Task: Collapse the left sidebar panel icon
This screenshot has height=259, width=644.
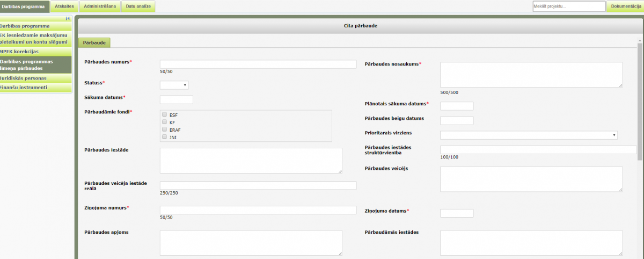Action: tap(68, 18)
